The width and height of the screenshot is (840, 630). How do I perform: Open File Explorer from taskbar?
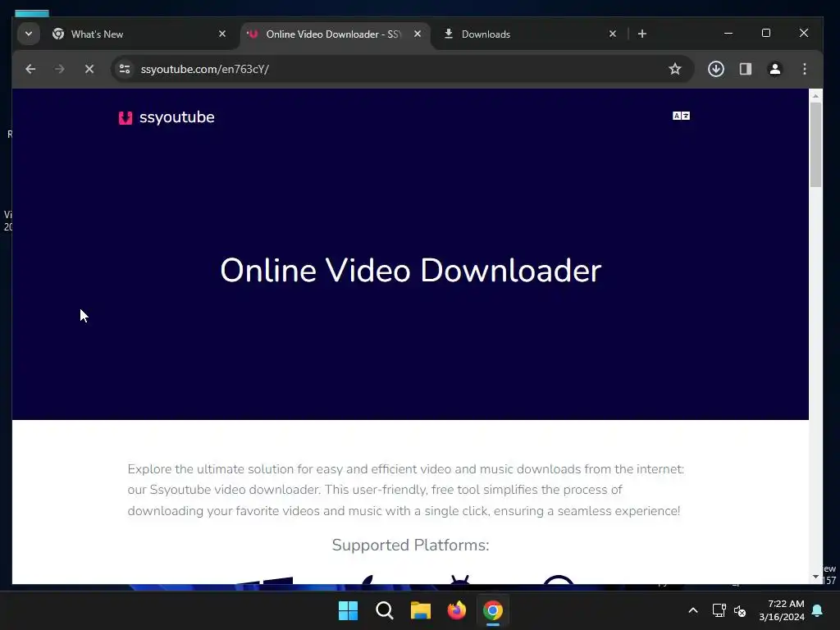pos(421,610)
